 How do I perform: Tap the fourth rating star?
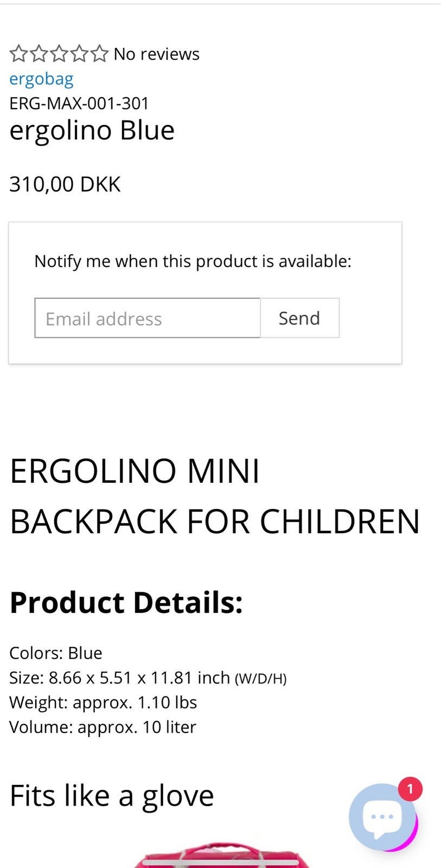click(x=79, y=54)
